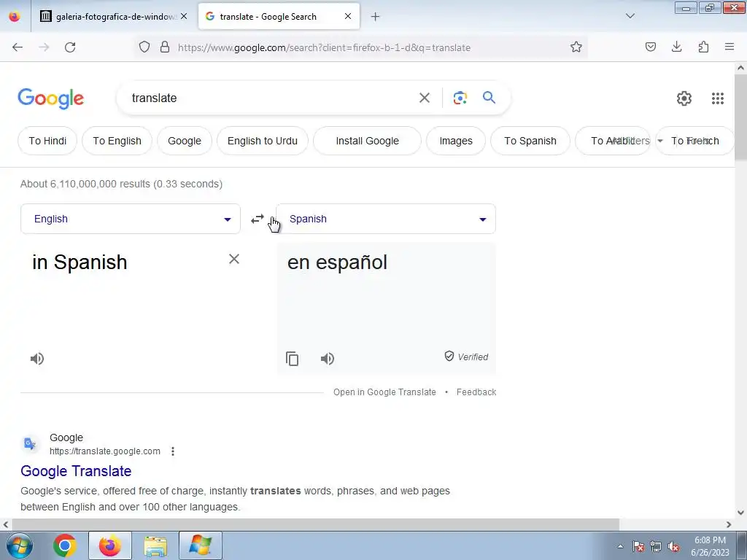Go back to the previous page
Screen dimensions: 747x560
tap(18, 47)
